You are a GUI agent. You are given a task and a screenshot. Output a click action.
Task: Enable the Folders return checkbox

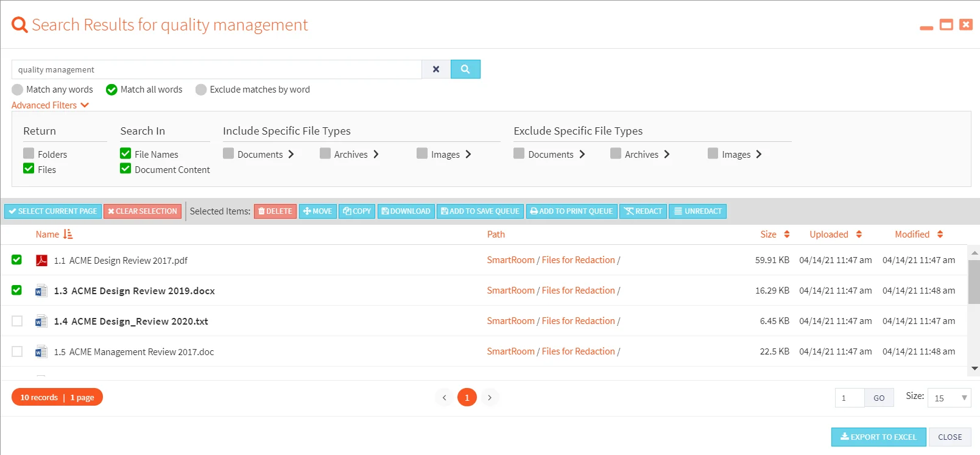point(29,153)
